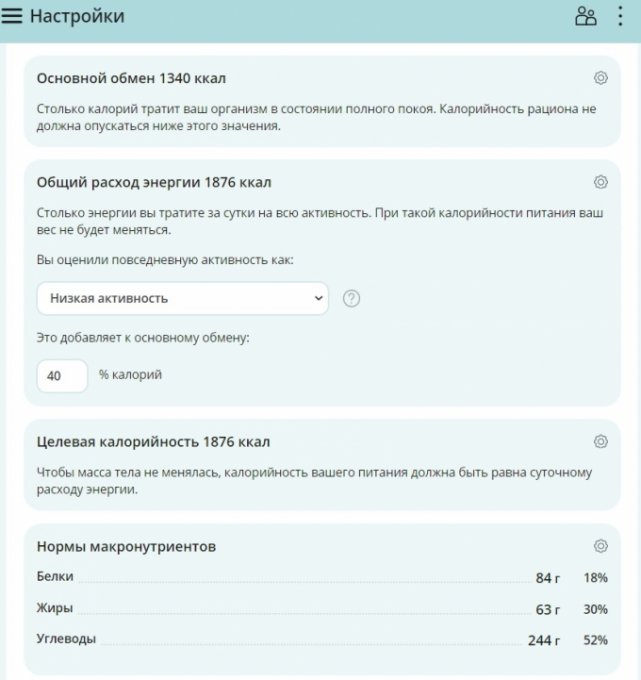
Task: Open settings gear for Общий расход энергии
Action: (x=600, y=182)
